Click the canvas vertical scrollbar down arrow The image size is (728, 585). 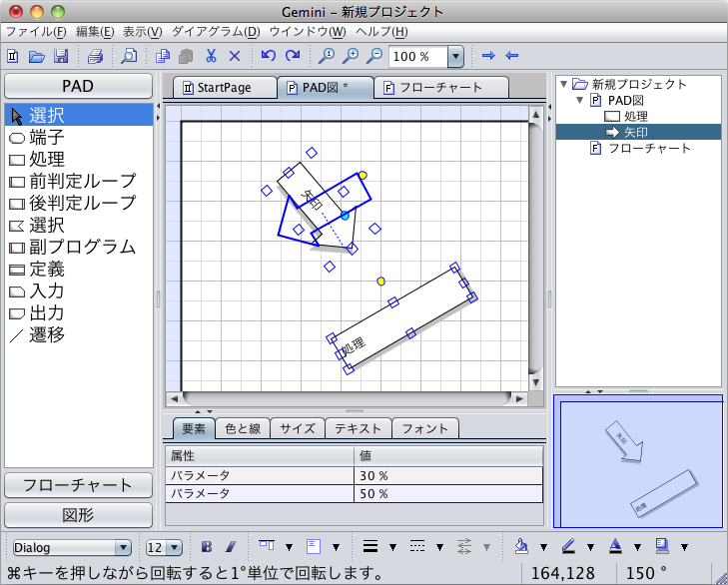point(535,382)
